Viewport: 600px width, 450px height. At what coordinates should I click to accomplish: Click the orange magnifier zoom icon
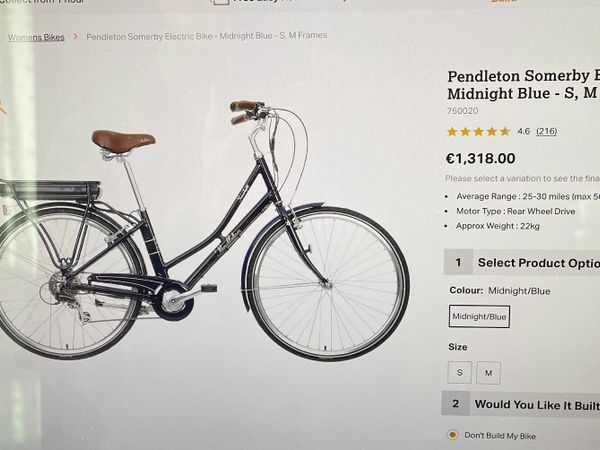(x=2, y=106)
